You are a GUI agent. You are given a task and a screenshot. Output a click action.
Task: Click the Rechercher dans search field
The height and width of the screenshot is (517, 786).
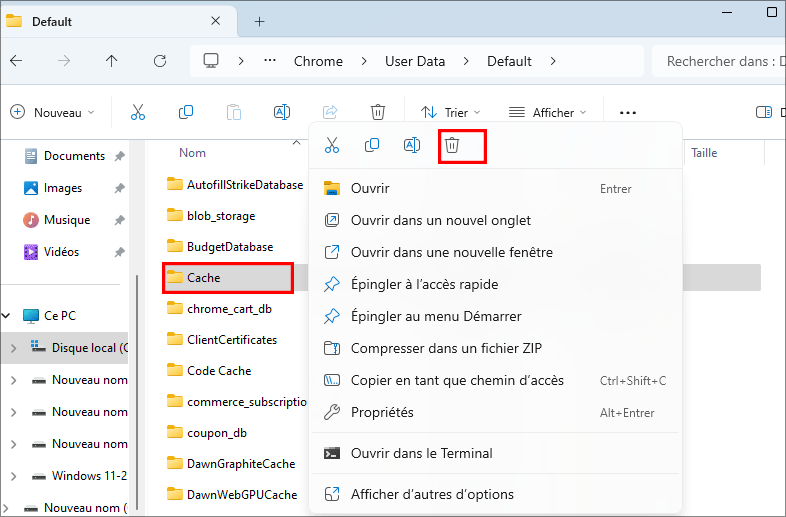(x=719, y=61)
